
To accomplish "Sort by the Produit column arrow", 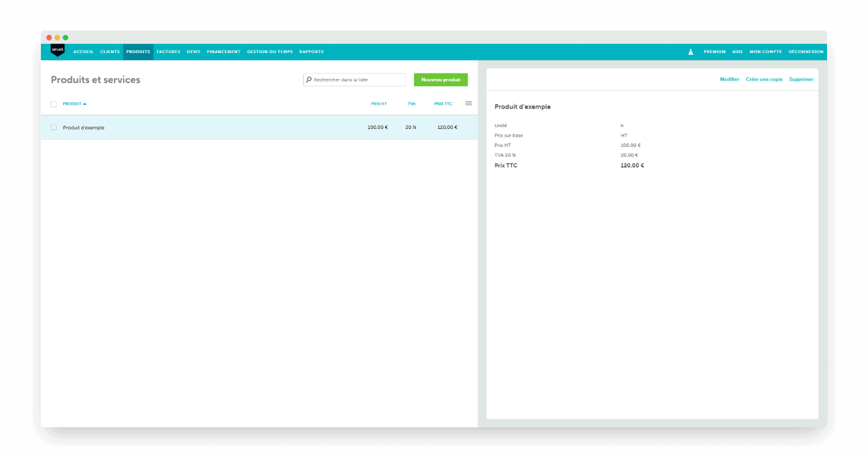I will tap(84, 104).
